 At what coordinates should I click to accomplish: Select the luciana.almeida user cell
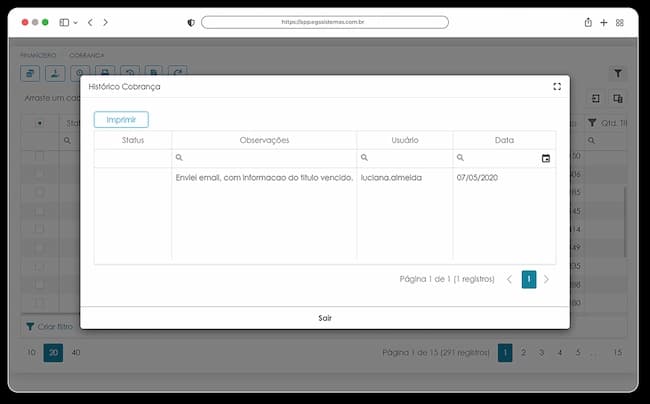(405, 178)
